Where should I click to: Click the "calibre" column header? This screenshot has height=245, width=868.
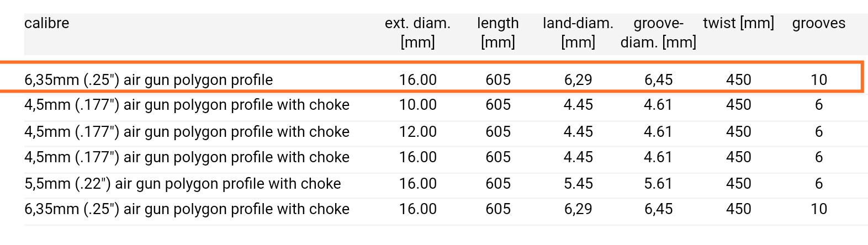(x=47, y=23)
